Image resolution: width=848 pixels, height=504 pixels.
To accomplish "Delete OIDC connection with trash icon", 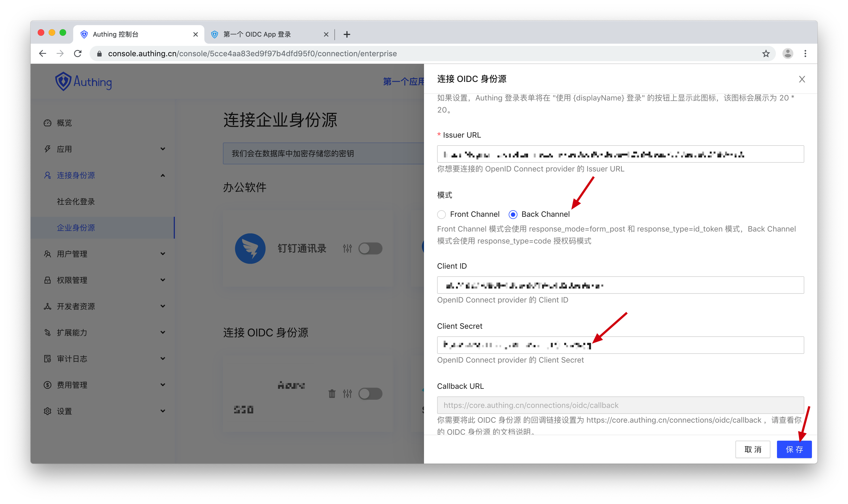I will pos(332,394).
